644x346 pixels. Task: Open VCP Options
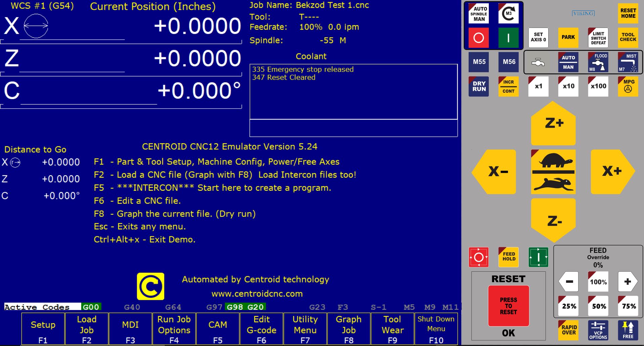coord(598,330)
